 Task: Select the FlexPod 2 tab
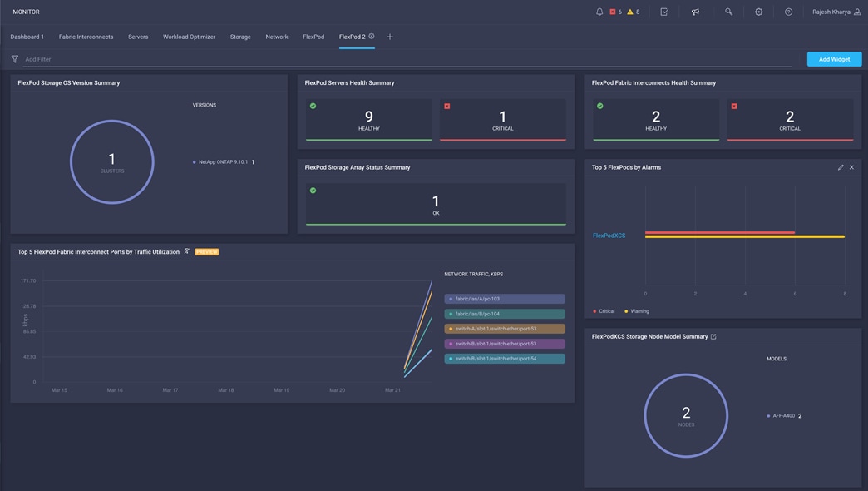click(352, 37)
